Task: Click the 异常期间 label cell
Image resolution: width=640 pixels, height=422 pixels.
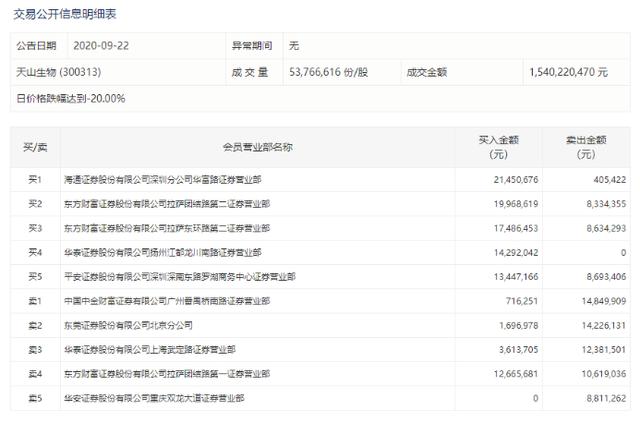Action: 252,46
